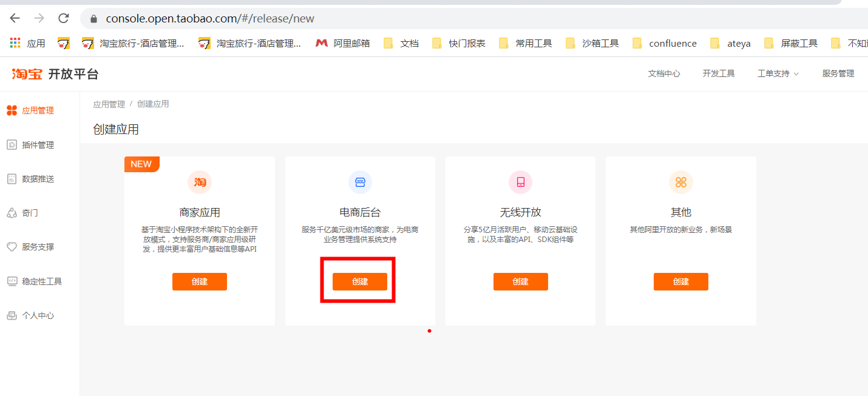The image size is (868, 396).
Task: Open the confluence bookmark folder
Action: point(665,43)
